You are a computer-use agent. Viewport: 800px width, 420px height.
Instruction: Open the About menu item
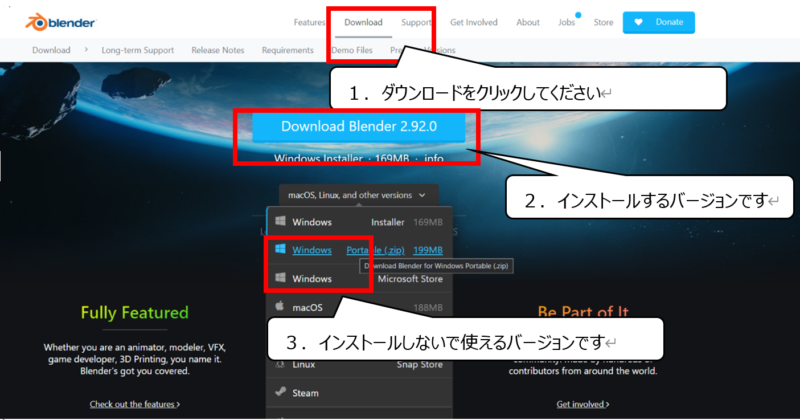click(528, 22)
